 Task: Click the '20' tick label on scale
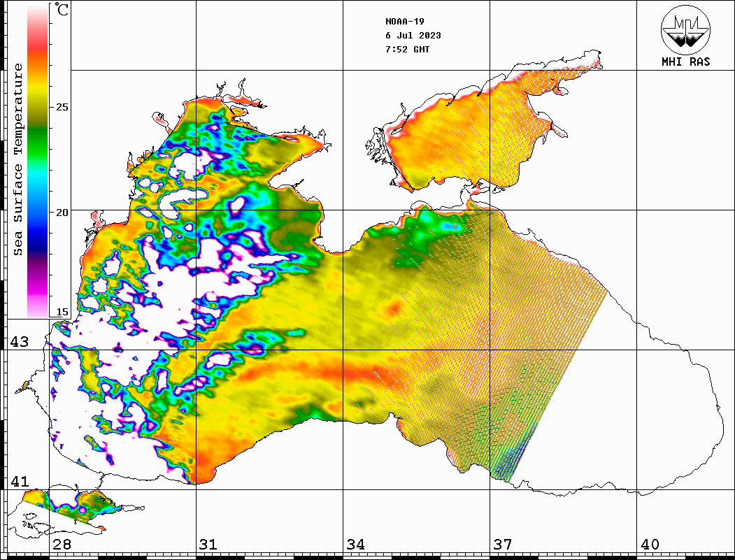click(x=62, y=213)
